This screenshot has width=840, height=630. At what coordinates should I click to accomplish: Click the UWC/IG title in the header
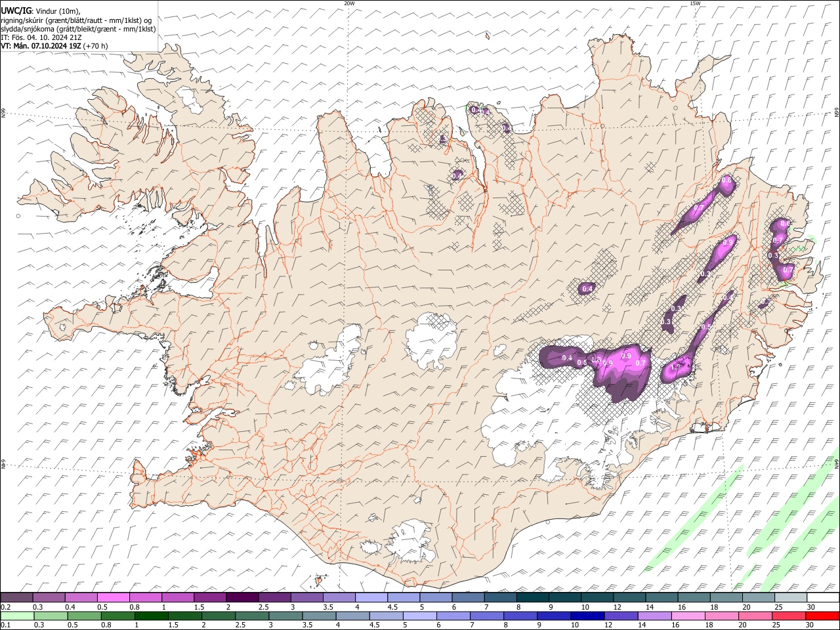coord(16,10)
